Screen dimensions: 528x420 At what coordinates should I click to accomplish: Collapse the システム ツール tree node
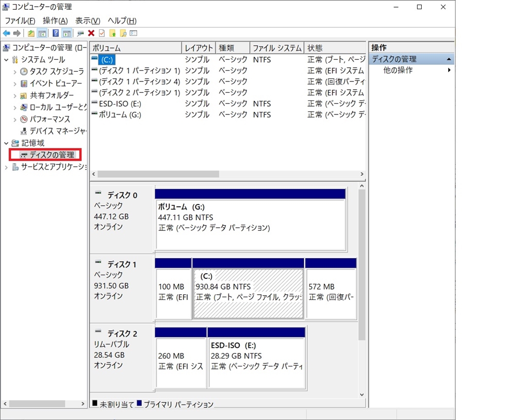(x=6, y=60)
